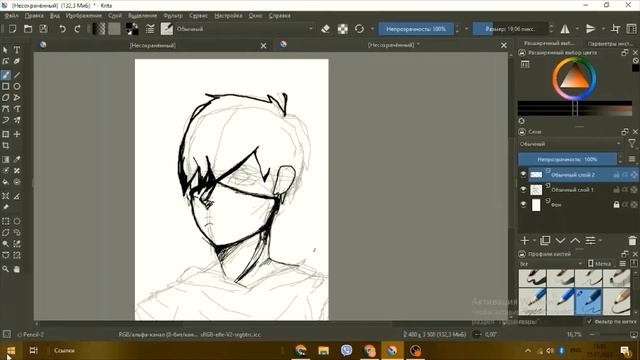Select the straight line tool
The width and height of the screenshot is (640, 360).
tap(17, 75)
